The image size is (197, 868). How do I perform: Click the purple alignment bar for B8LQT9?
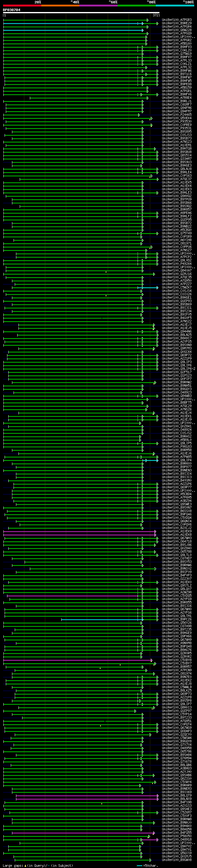(87, 796)
